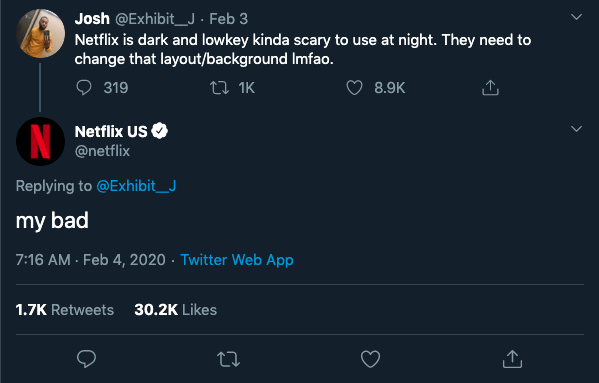Share the Netflix US tweet
This screenshot has width=599, height=383.
point(512,359)
